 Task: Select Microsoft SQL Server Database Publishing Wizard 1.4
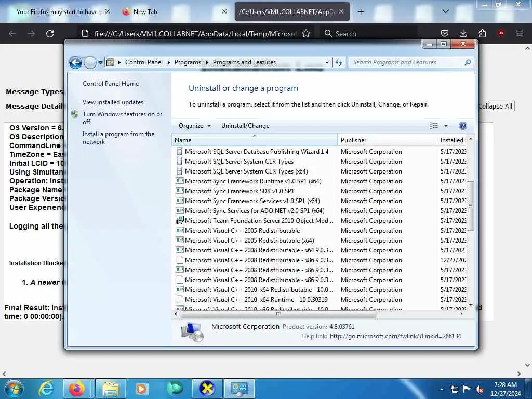257,152
